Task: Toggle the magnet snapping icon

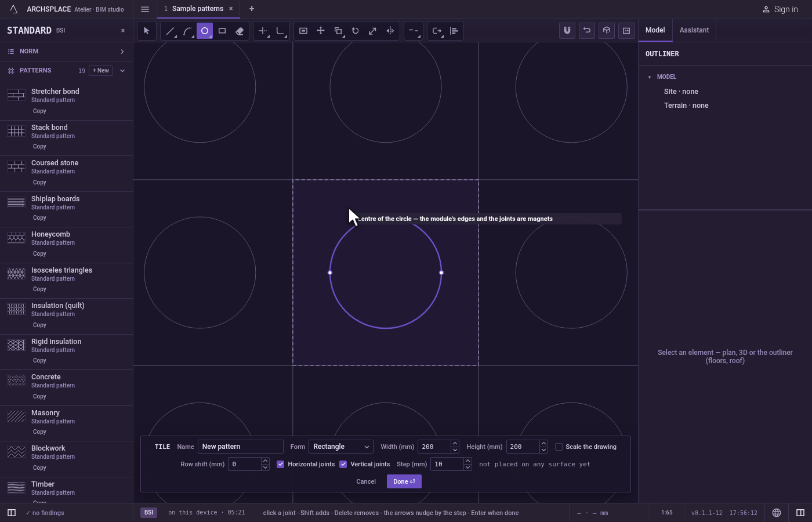Action: click(x=567, y=31)
